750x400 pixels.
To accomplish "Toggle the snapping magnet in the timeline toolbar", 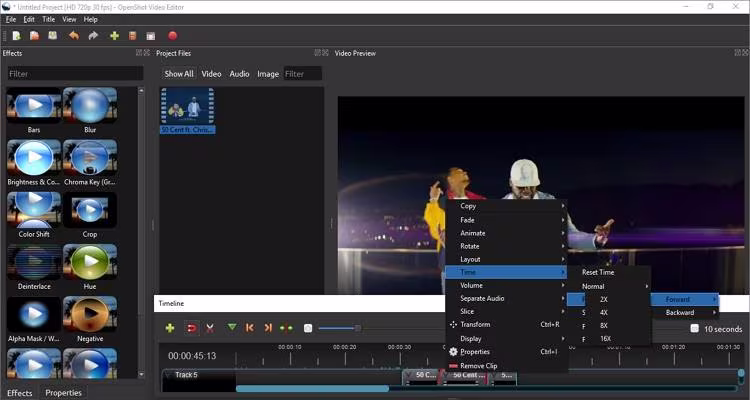I will pos(191,328).
